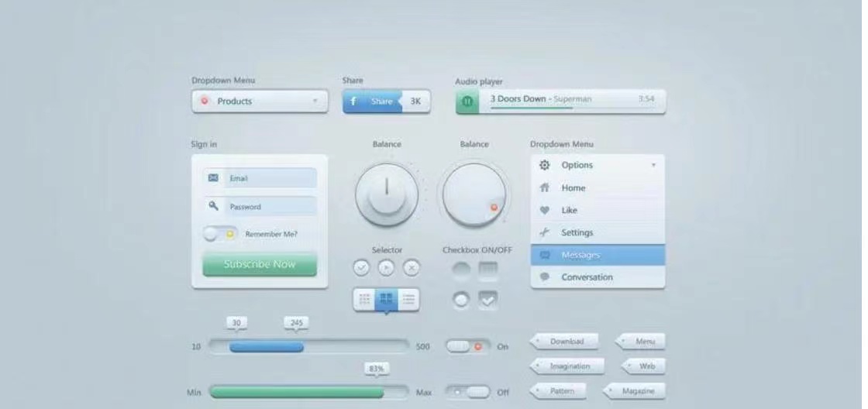Click the Facebook Share button
This screenshot has width=868, height=409.
click(x=372, y=101)
